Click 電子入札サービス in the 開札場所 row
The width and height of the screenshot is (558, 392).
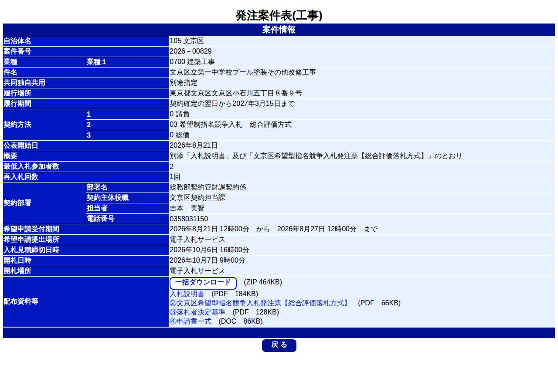197,271
